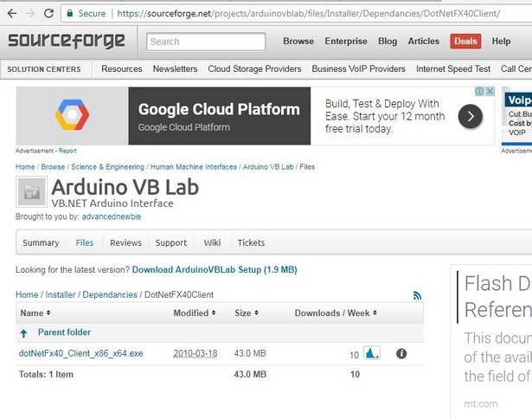Download ArduinoVBLab Setup (1.9 MB)
532x419 pixels.
[x=215, y=269]
